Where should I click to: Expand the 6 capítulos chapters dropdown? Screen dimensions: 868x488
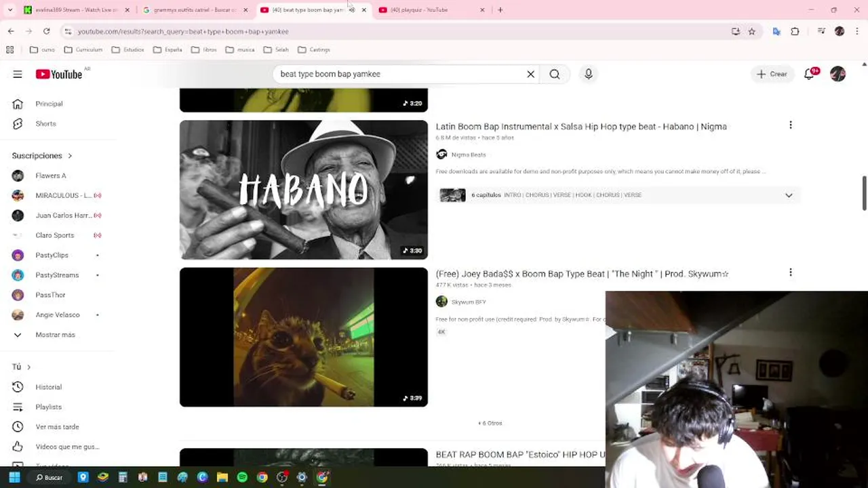click(789, 195)
